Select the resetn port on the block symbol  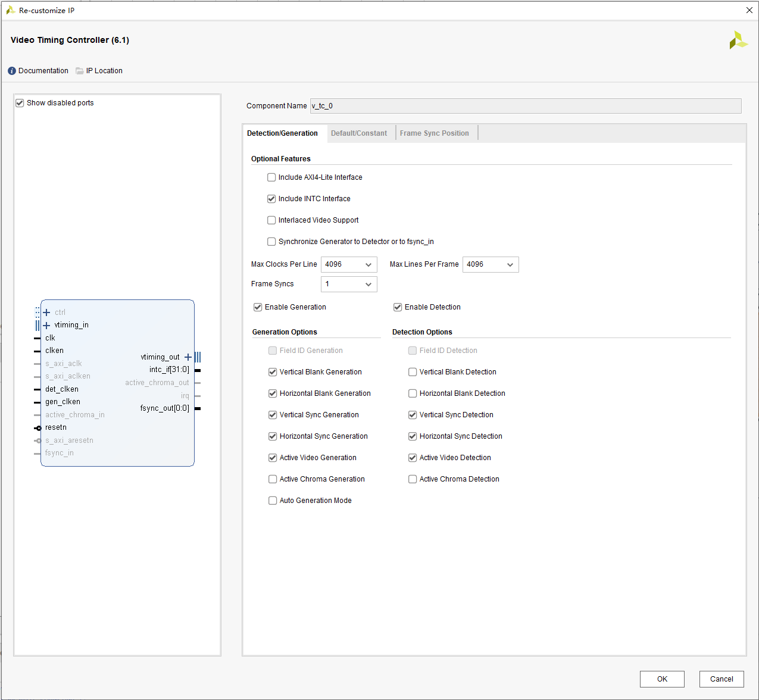pos(56,427)
